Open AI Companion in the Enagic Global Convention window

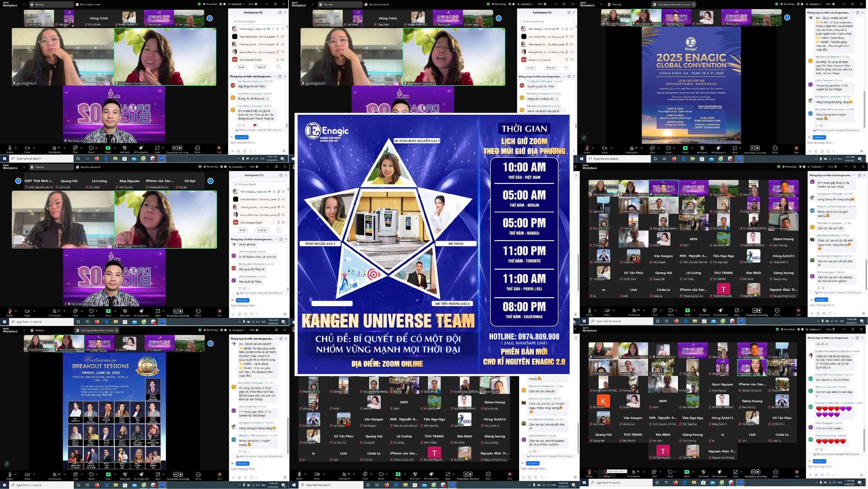pyautogui.click(x=718, y=148)
